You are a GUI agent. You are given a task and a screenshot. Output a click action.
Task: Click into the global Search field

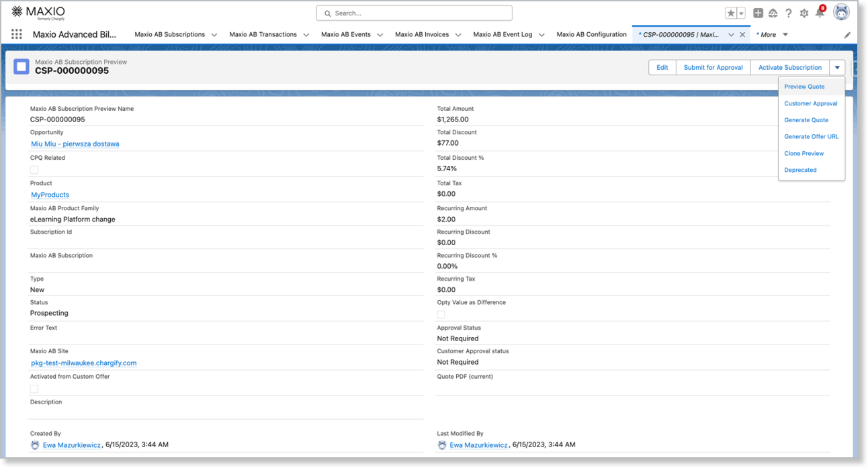(414, 13)
